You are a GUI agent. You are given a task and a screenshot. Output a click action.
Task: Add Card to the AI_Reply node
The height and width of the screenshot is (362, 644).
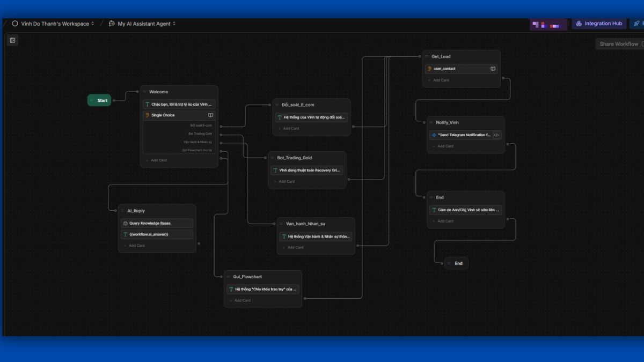pos(136,246)
